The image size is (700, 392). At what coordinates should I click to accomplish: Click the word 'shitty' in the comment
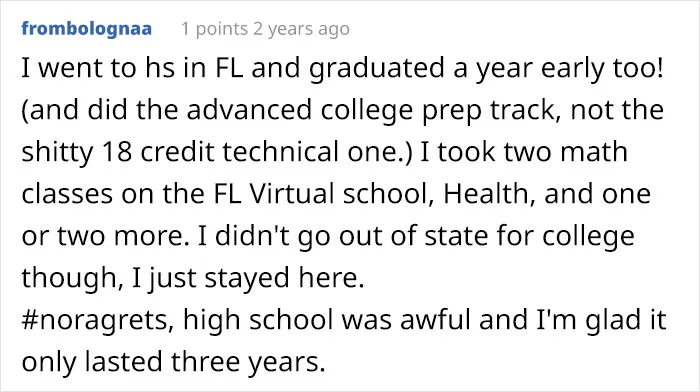pyautogui.click(x=58, y=153)
